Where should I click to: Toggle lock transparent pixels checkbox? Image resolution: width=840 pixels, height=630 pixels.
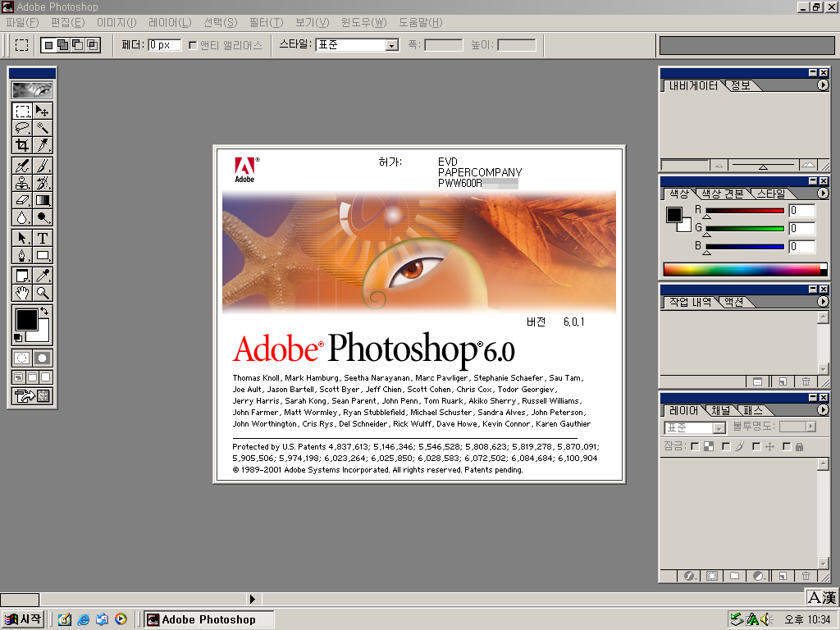[695, 446]
